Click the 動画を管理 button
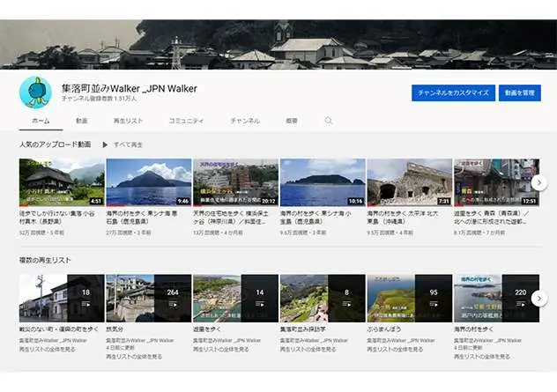 (x=519, y=92)
